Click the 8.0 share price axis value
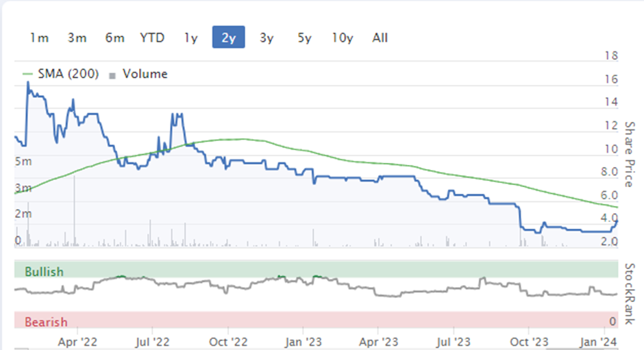The image size is (644, 350). 610,172
